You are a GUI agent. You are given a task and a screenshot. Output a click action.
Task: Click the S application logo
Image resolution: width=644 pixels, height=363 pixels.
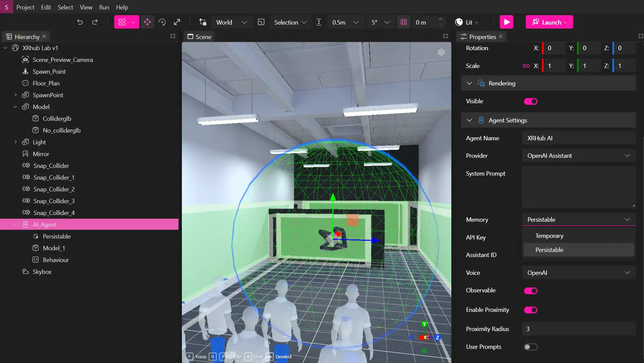6,7
